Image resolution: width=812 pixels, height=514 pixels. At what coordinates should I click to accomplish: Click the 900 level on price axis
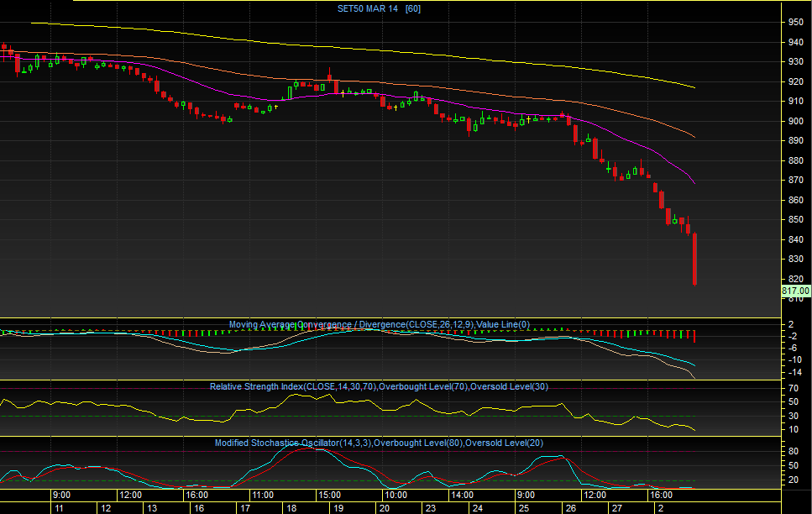tap(795, 121)
